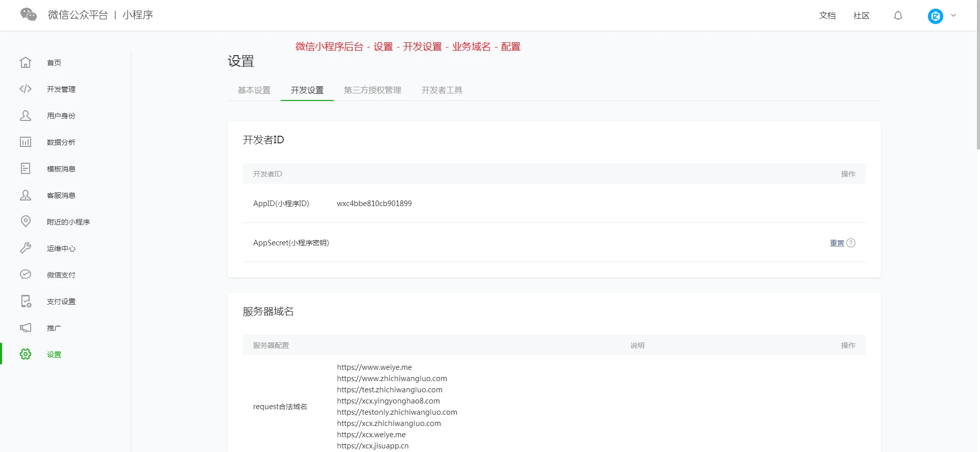Open 首页 in the sidebar
The image size is (980, 452).
pos(54,63)
